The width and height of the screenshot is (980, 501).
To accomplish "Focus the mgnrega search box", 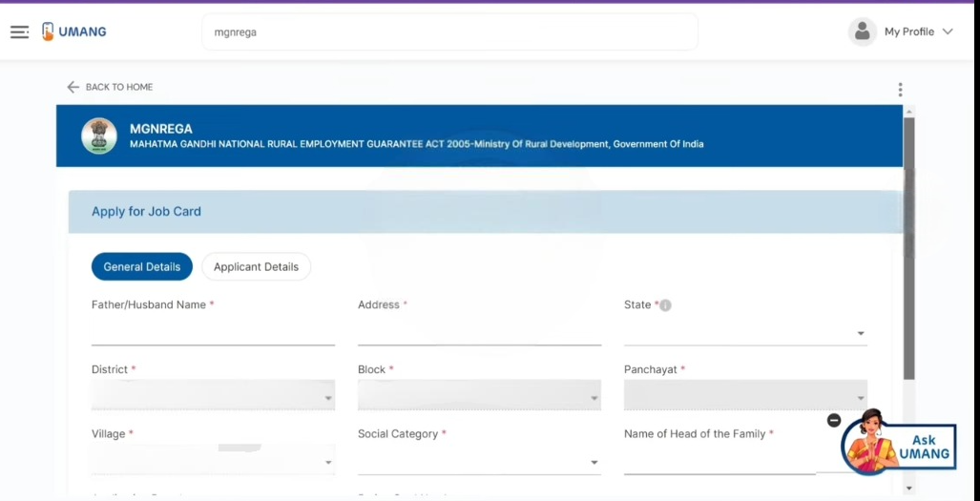I will pos(449,31).
